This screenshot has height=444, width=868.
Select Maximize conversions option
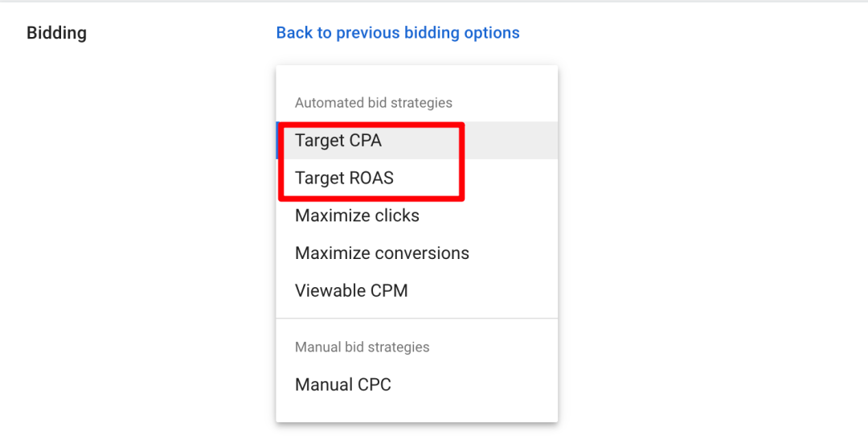[382, 253]
